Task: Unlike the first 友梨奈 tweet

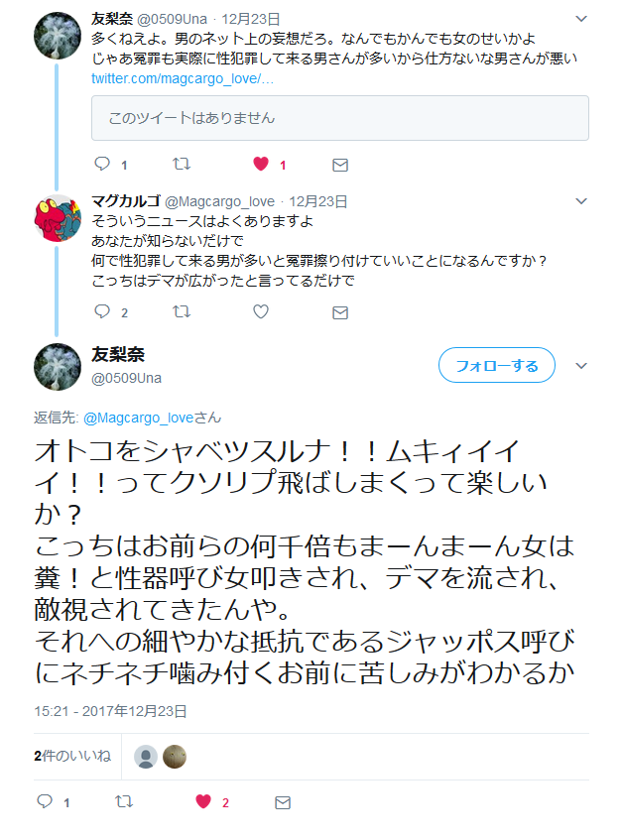Action: tap(261, 165)
